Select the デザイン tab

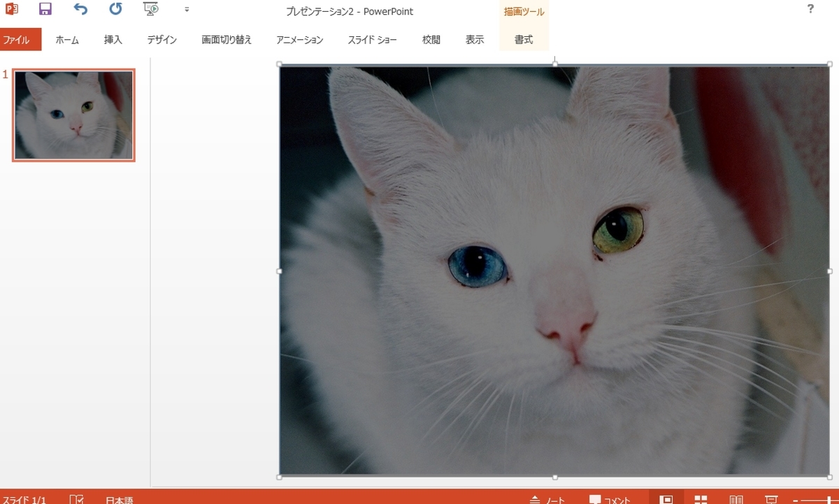point(162,40)
